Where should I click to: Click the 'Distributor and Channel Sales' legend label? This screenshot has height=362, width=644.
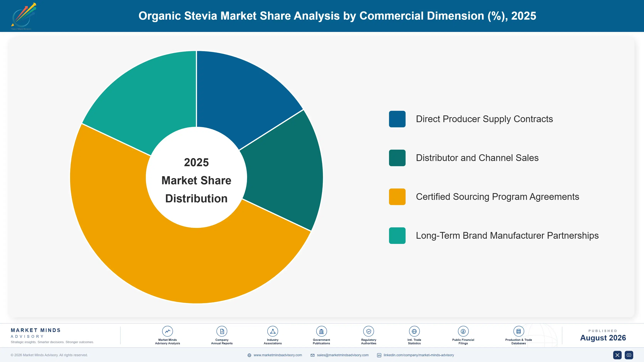coord(477,158)
